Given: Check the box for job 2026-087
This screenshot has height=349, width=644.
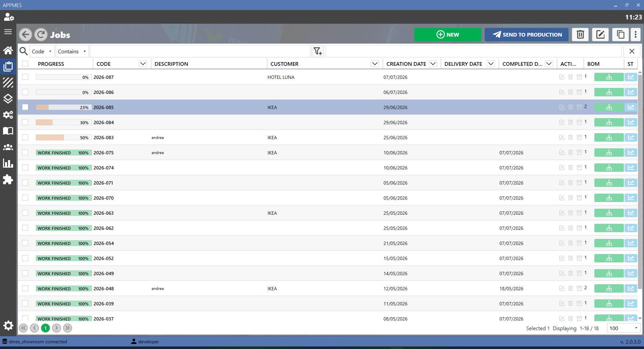Looking at the screenshot, I should 25,77.
